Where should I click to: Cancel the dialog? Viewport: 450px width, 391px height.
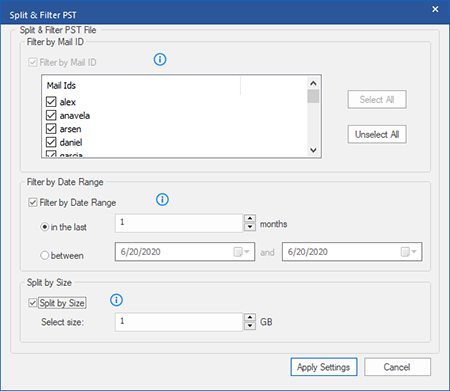coord(397,367)
